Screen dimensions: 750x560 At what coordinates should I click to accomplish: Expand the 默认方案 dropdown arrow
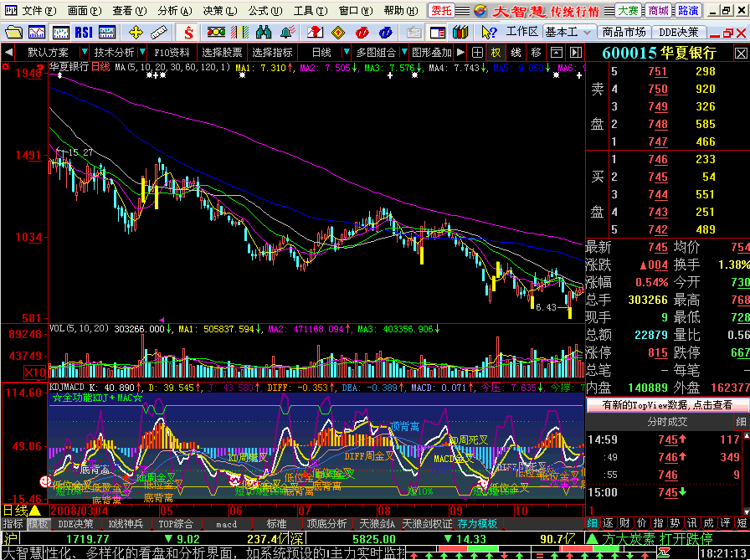[85, 52]
